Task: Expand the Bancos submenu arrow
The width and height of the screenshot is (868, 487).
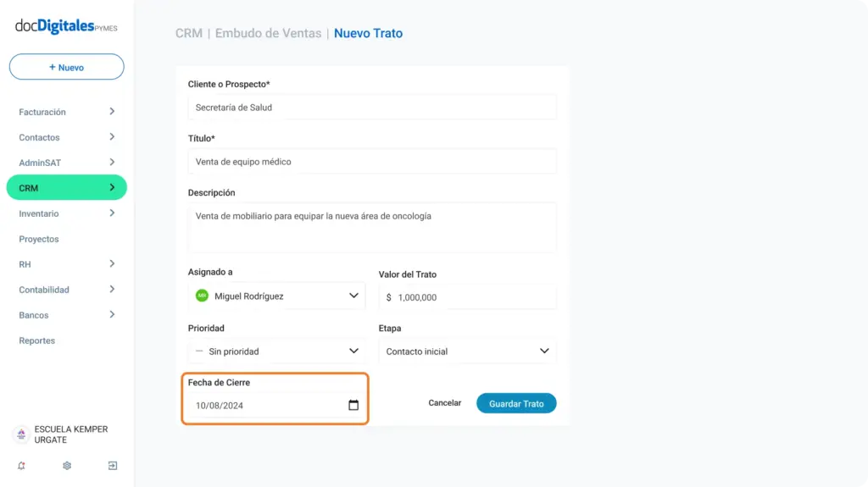Action: coord(112,315)
